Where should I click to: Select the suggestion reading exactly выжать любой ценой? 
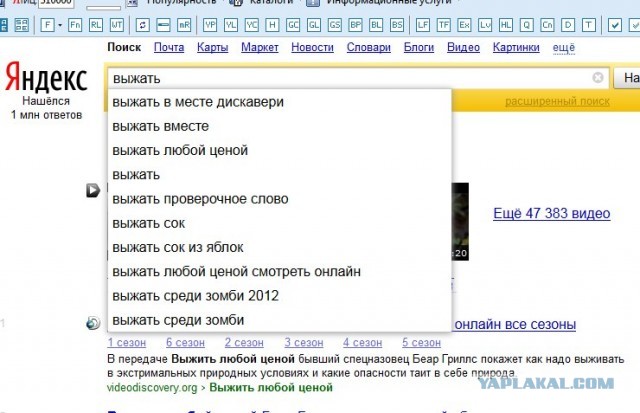pyautogui.click(x=280, y=150)
